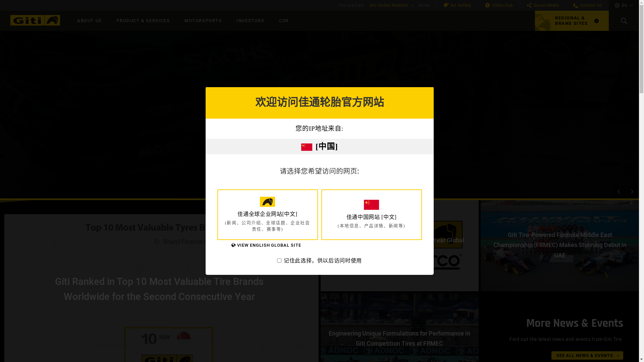644x362 pixels.
Task: Click View English Global Site link
Action: (266, 245)
